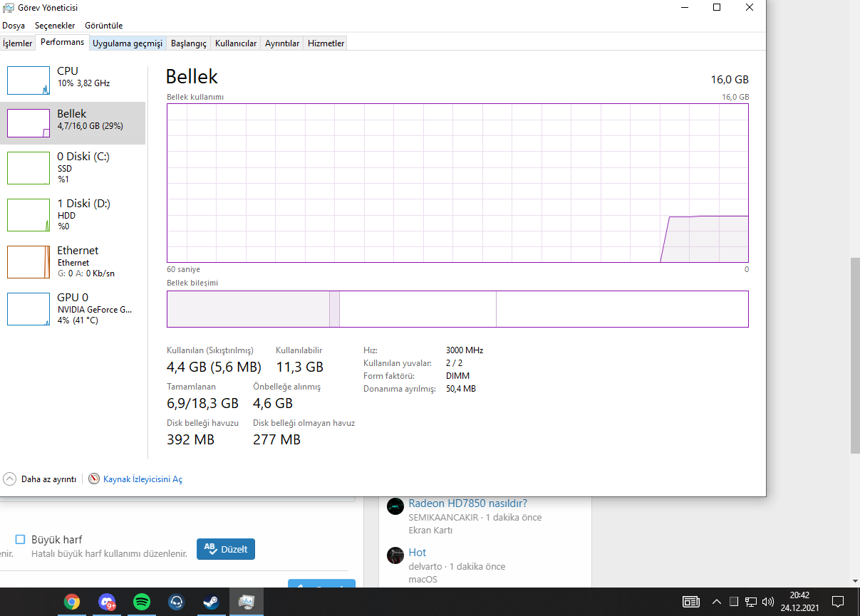Open the 1 Diski (D:) HDD entry
Viewport: 860px width, 616px height.
coord(73,215)
